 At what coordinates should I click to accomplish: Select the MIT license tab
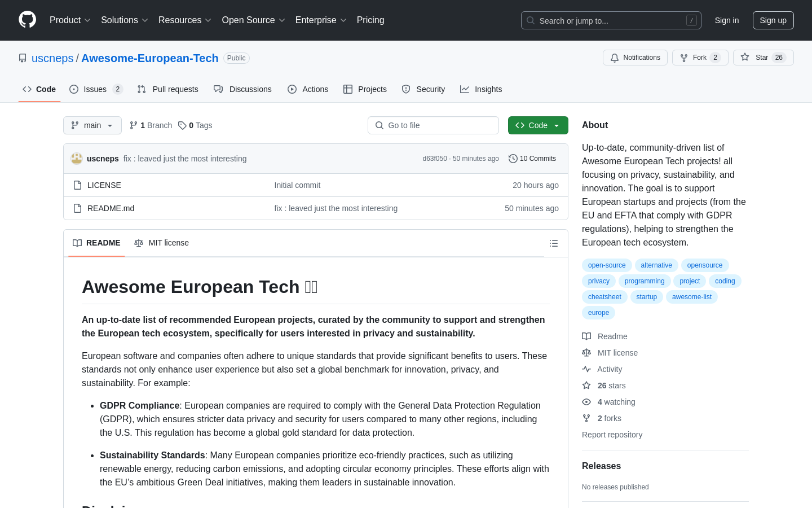click(x=162, y=243)
